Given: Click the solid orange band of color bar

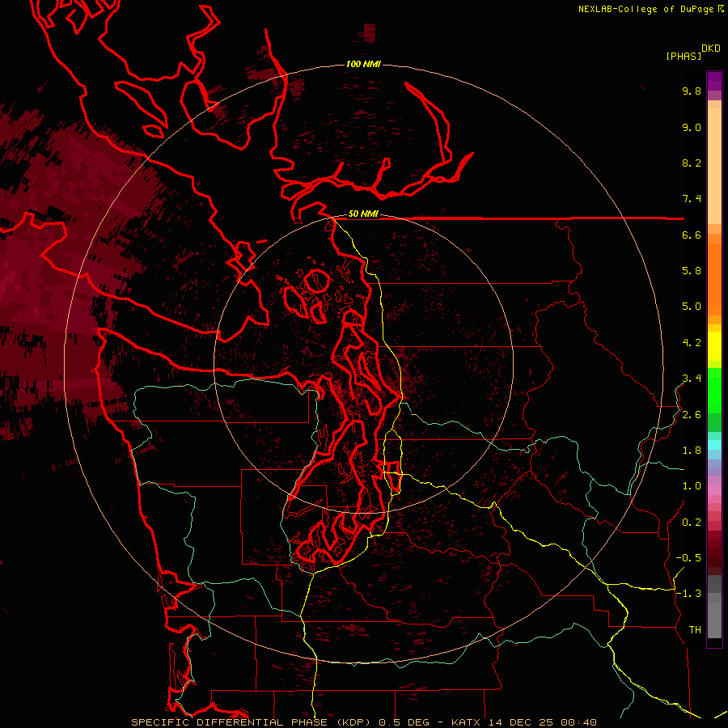Looking at the screenshot, I should (x=714, y=280).
